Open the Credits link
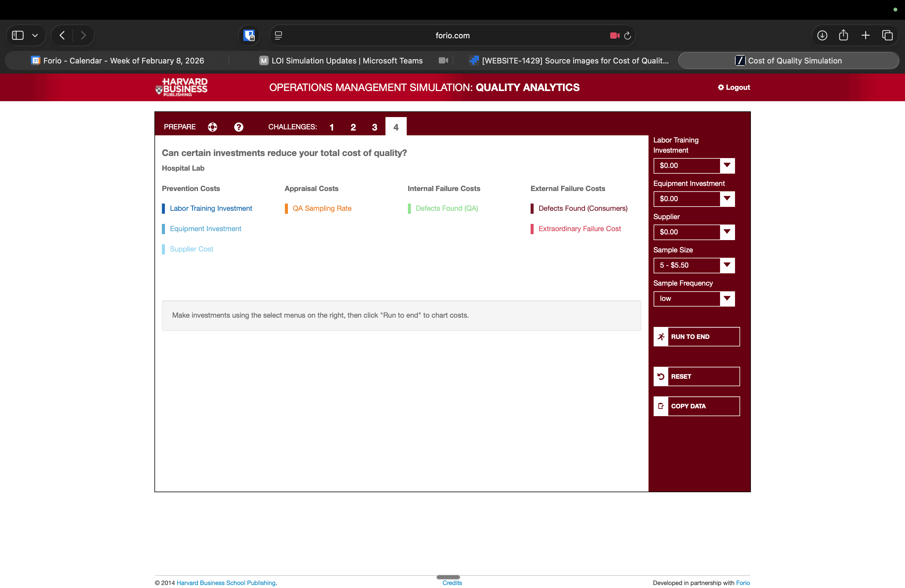 tap(452, 583)
